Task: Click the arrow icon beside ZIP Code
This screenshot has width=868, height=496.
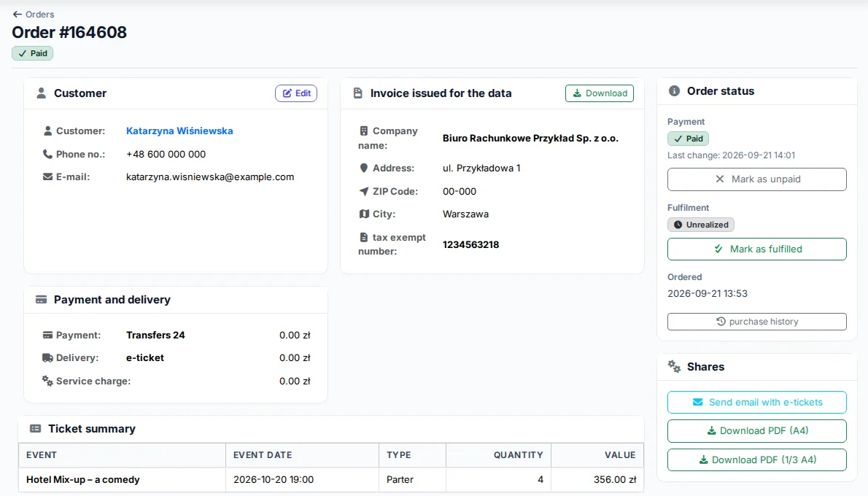Action: point(364,191)
